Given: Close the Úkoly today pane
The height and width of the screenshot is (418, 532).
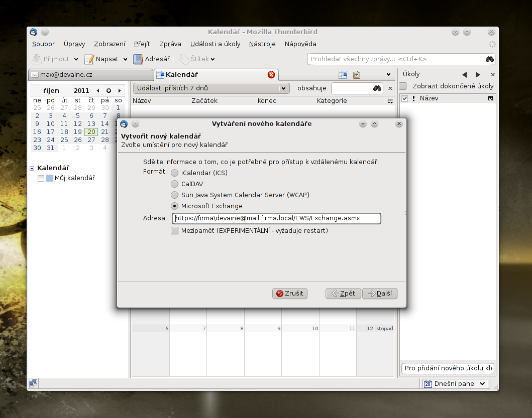Looking at the screenshot, I should point(493,75).
